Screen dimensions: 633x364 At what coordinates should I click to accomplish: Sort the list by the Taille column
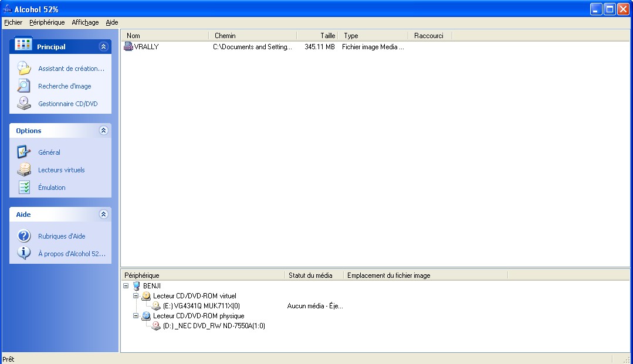(x=317, y=36)
